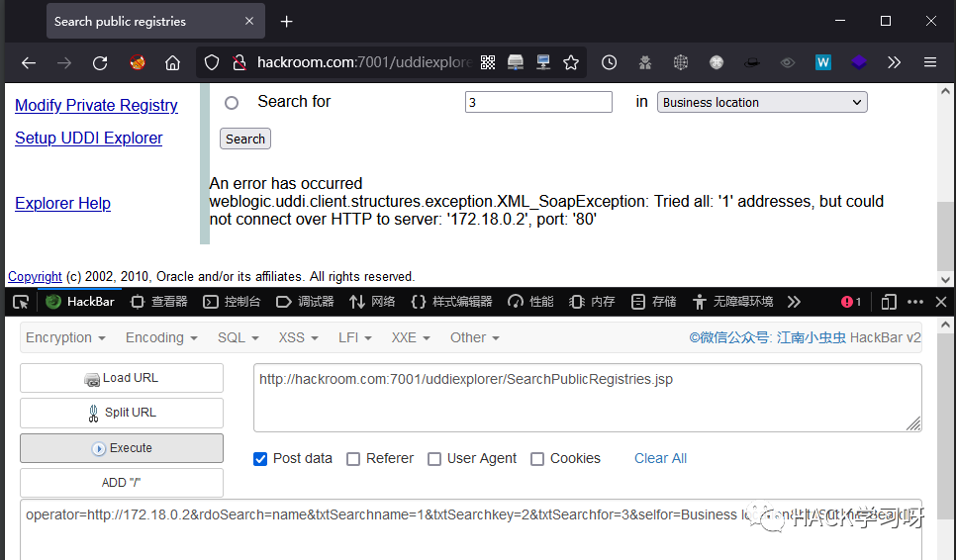
Task: Click the blocked-script extension icon
Action: click(138, 62)
